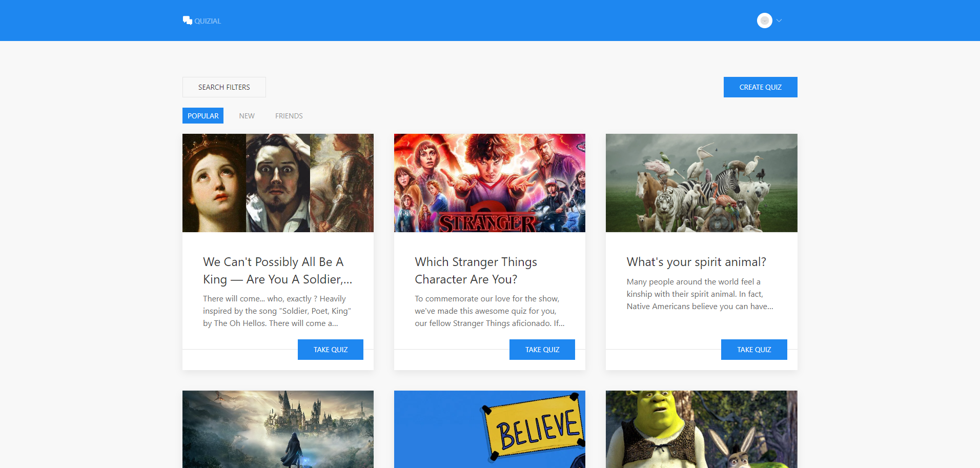Switch to the New tab

[x=247, y=116]
